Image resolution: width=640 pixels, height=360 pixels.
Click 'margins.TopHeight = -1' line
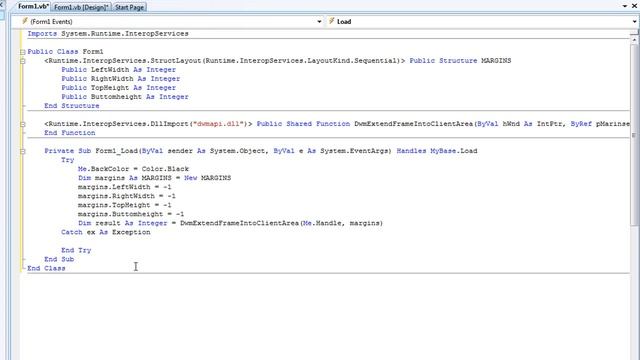point(124,205)
